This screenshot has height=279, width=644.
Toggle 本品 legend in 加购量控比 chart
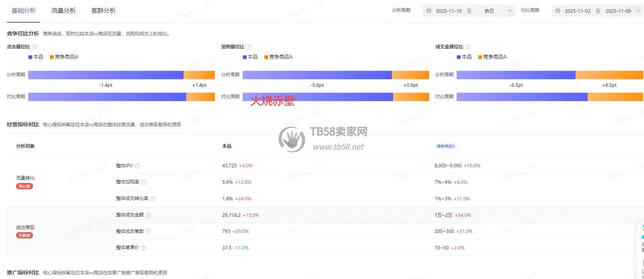coord(250,57)
